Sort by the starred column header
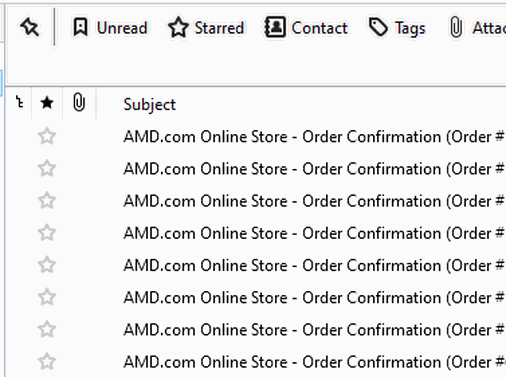The image size is (506, 377). [47, 103]
